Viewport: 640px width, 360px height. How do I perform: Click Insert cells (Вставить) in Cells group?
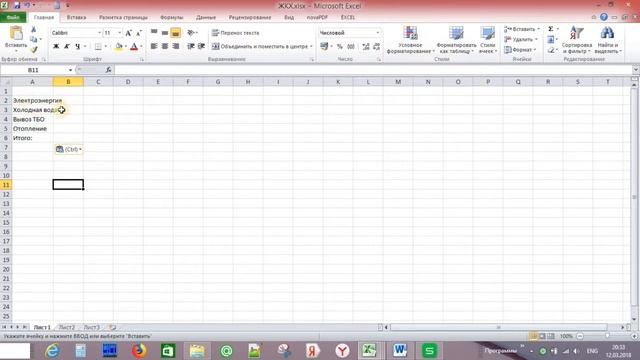(521, 29)
